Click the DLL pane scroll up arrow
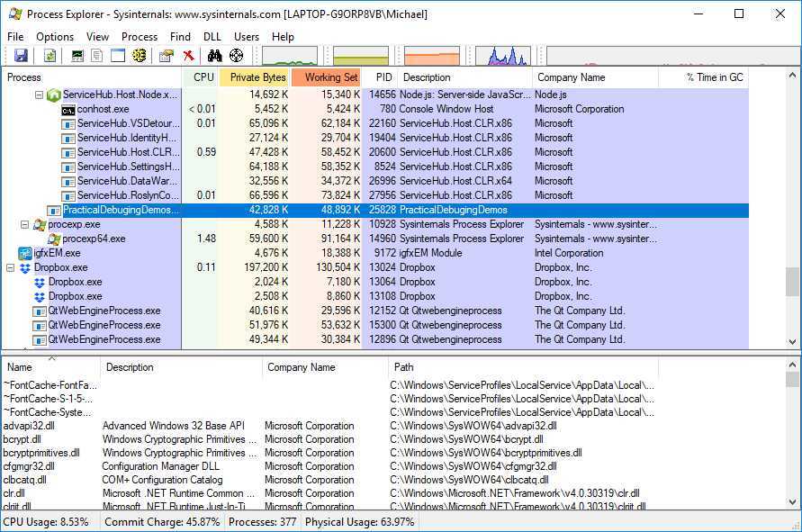The height and width of the screenshot is (532, 802). tap(792, 365)
